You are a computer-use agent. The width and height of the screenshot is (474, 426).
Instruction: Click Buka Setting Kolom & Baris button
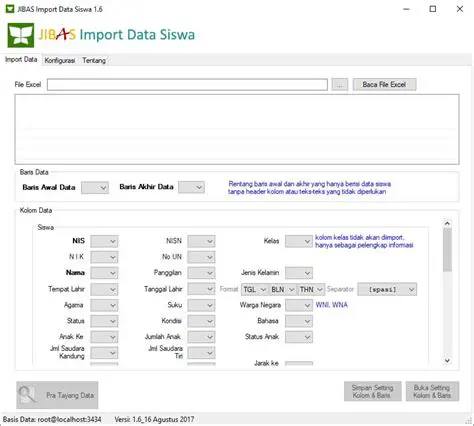tap(432, 391)
